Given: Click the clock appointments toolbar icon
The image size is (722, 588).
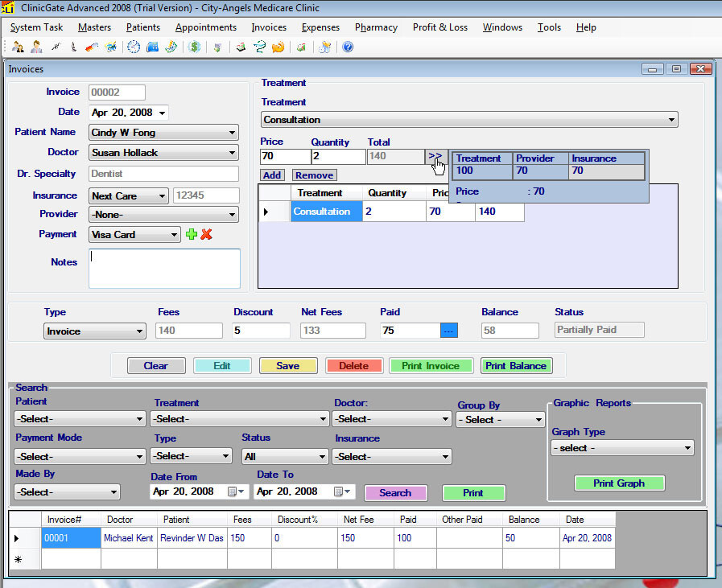Looking at the screenshot, I should pos(134,47).
